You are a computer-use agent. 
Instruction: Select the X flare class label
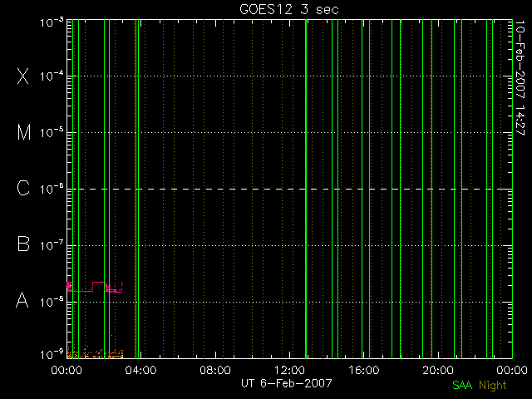[x=22, y=76]
